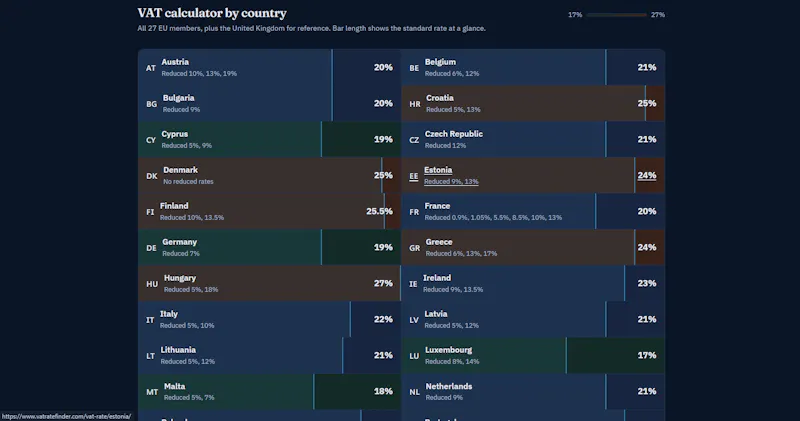
Task: Click "No reduced rates" under Denmark
Action: pos(188,182)
